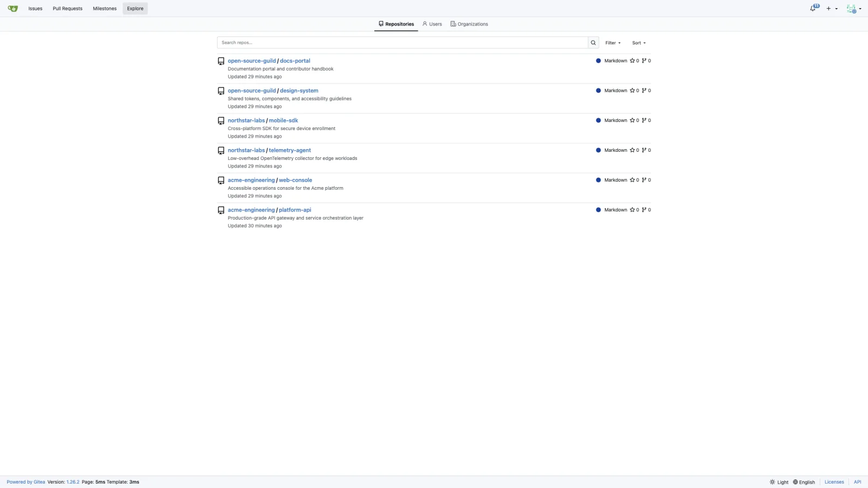Image resolution: width=868 pixels, height=488 pixels.
Task: Click the star icon for design-system row
Action: (632, 91)
